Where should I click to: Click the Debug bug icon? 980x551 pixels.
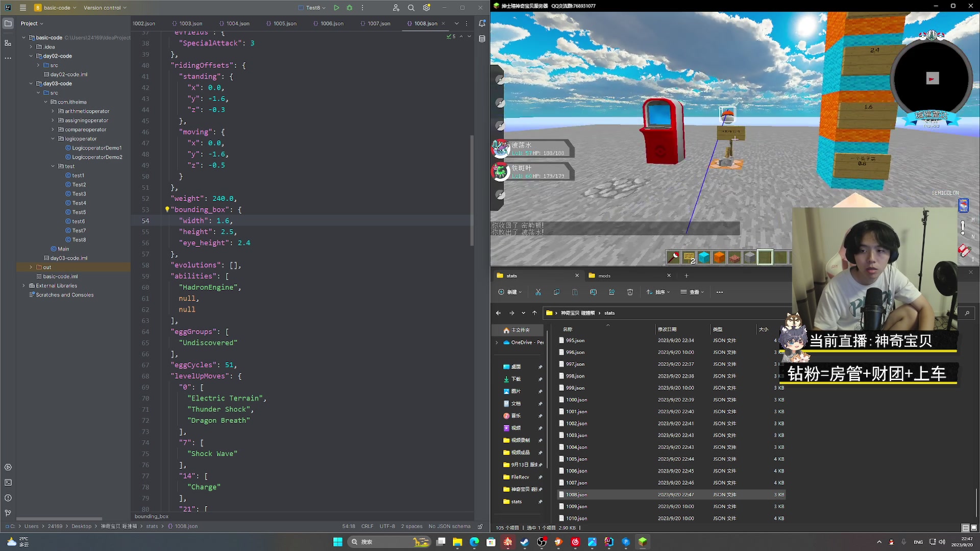tap(350, 8)
